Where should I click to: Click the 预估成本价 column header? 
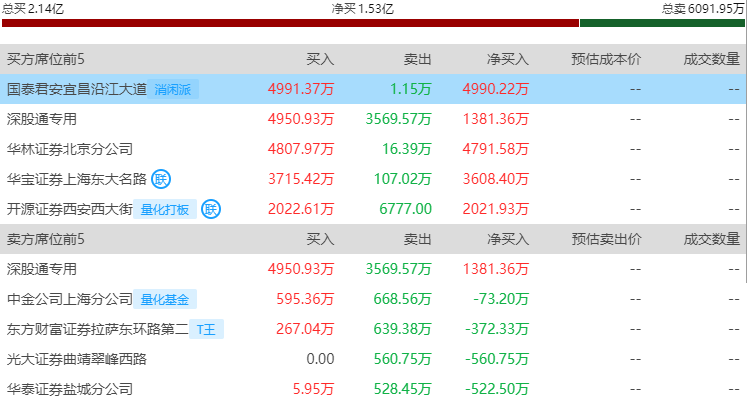click(x=606, y=59)
